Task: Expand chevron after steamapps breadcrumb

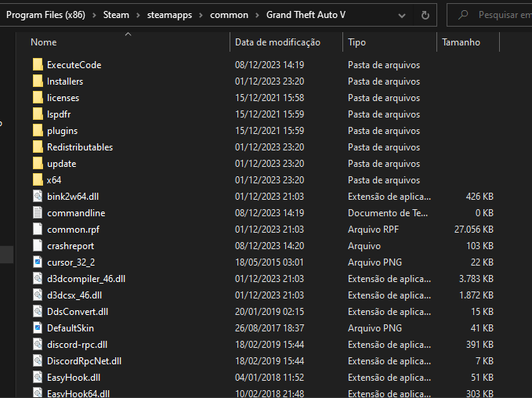Action: 201,15
